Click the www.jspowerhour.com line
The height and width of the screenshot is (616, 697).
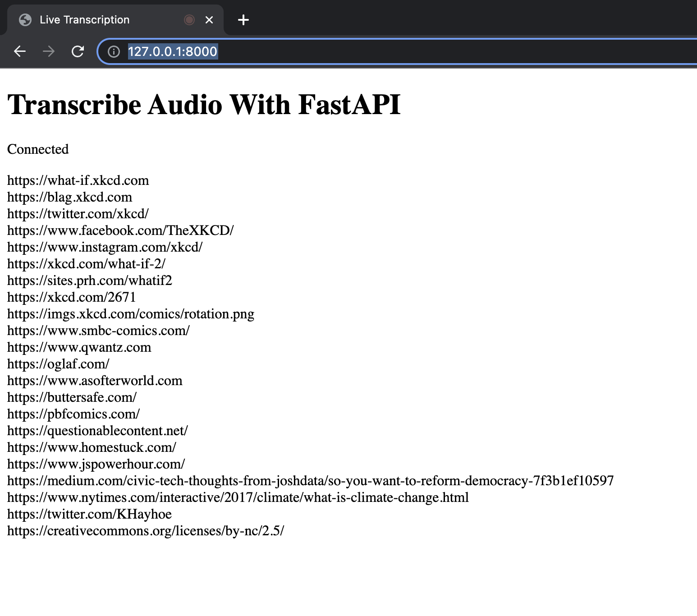(96, 464)
